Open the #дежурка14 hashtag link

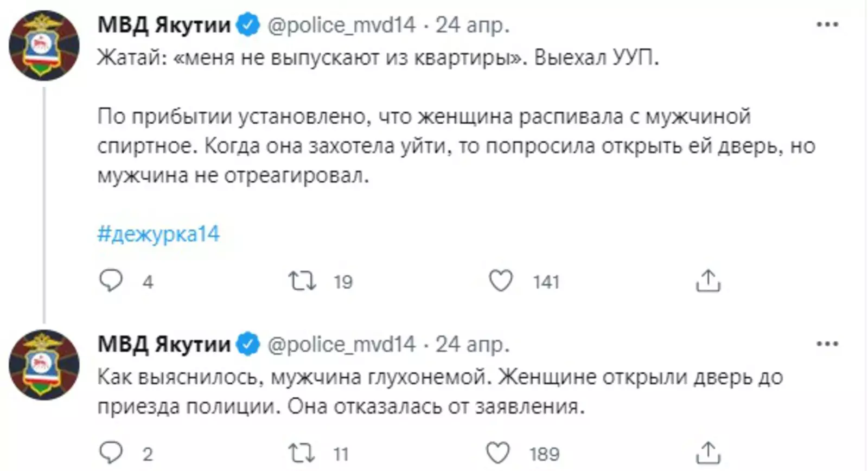[158, 234]
